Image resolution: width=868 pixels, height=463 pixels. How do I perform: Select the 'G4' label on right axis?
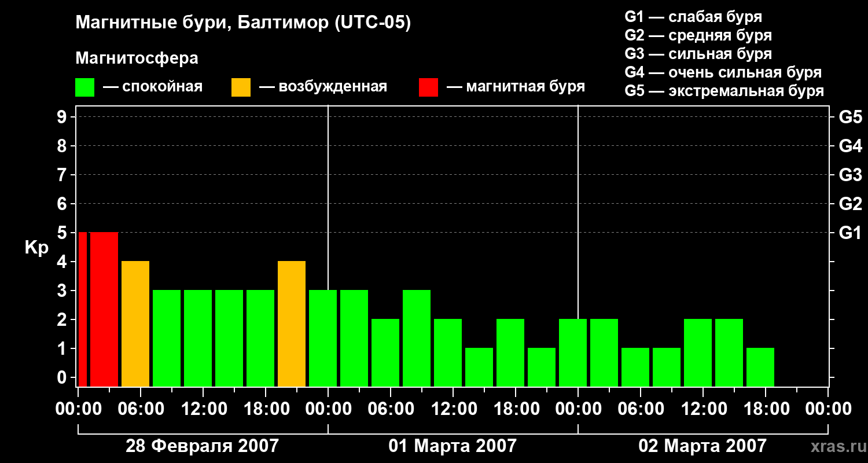(x=850, y=146)
